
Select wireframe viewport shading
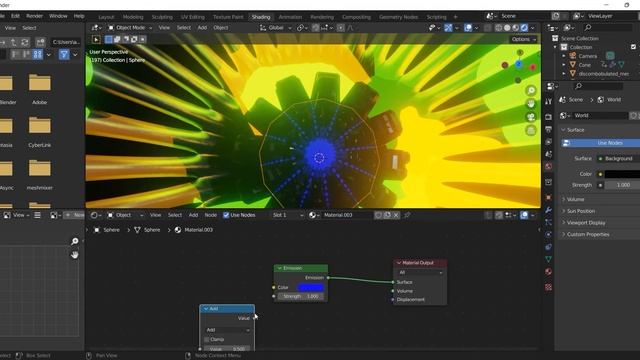[499, 28]
